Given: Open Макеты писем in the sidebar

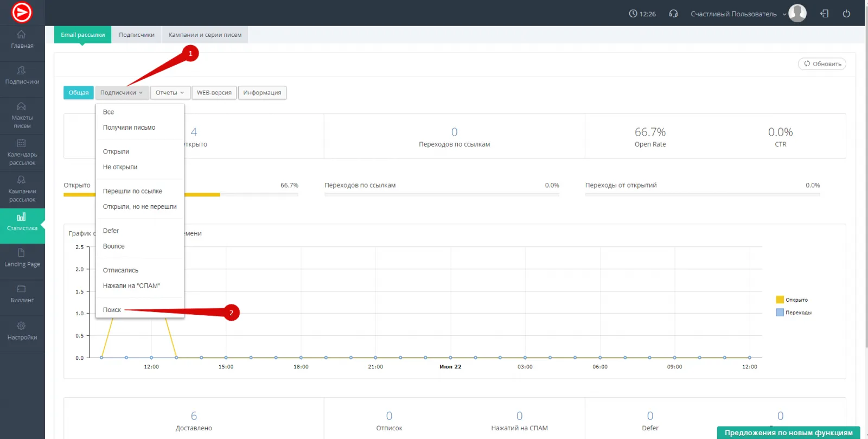Looking at the screenshot, I should point(22,115).
